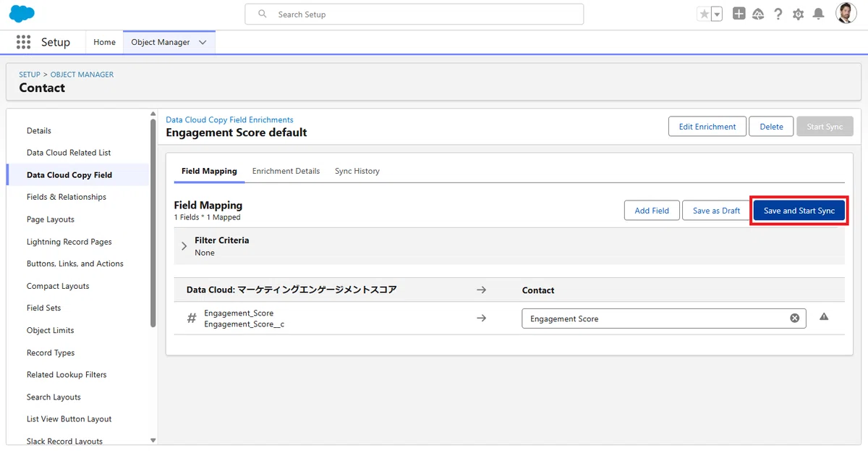The height and width of the screenshot is (451, 868).
Task: Open List View Button Layout
Action: click(69, 418)
